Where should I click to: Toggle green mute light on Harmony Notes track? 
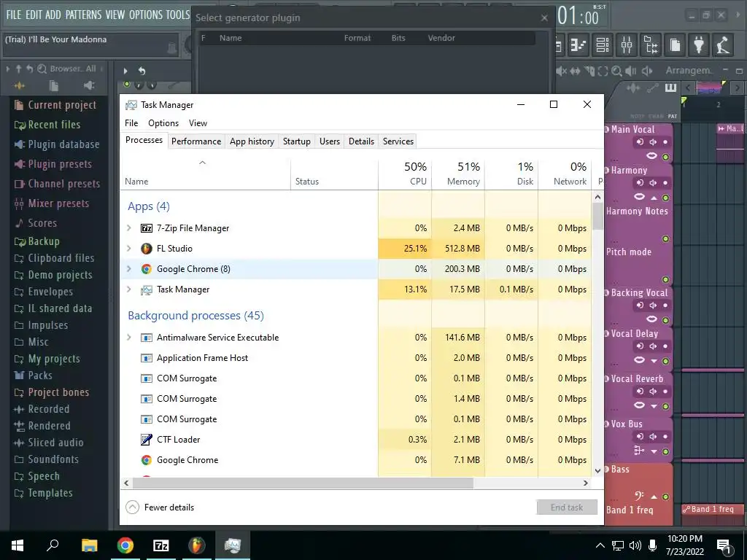pos(665,238)
